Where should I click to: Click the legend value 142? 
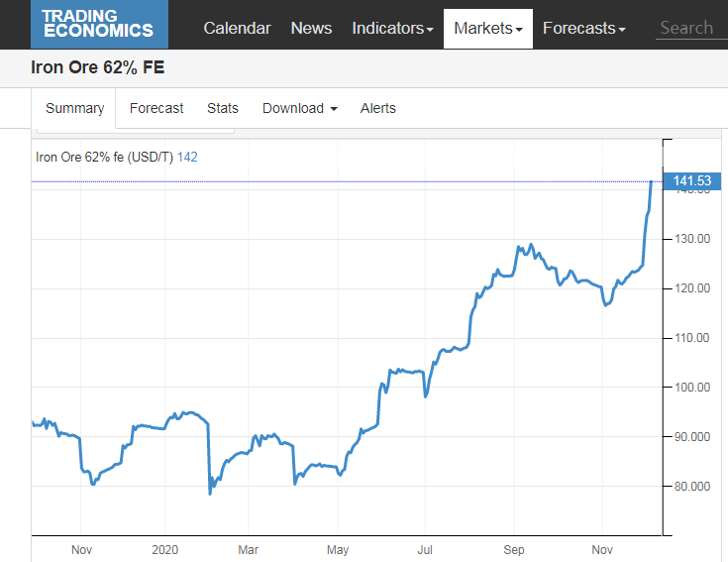click(x=187, y=157)
